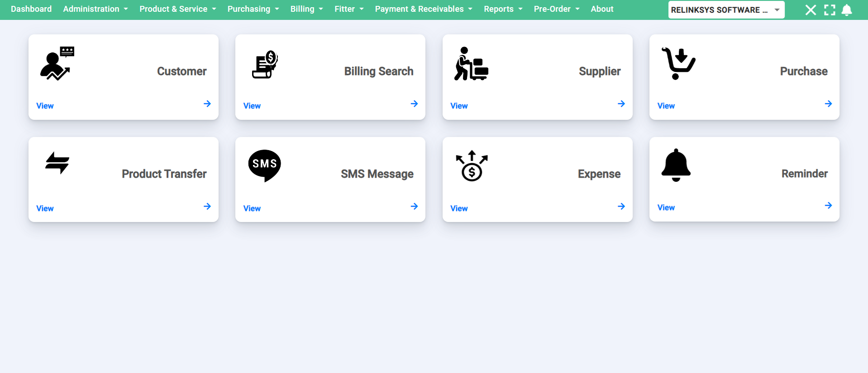This screenshot has height=373, width=868.
Task: Click View link on Customer card
Action: 45,106
